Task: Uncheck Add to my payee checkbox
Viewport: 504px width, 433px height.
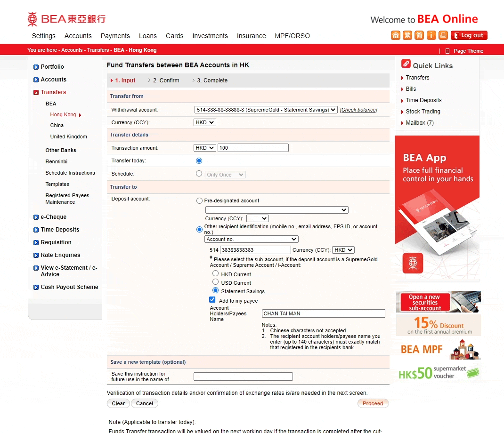Action: [212, 300]
